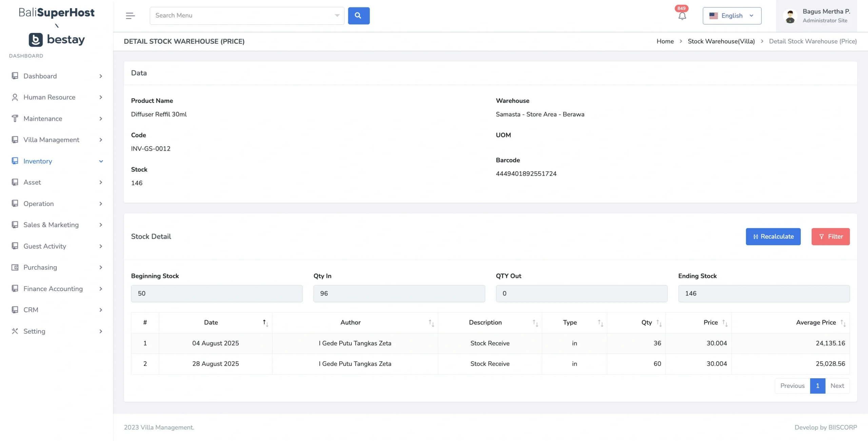This screenshot has width=868, height=441.
Task: Expand Asset submenu chevron
Action: pos(101,183)
